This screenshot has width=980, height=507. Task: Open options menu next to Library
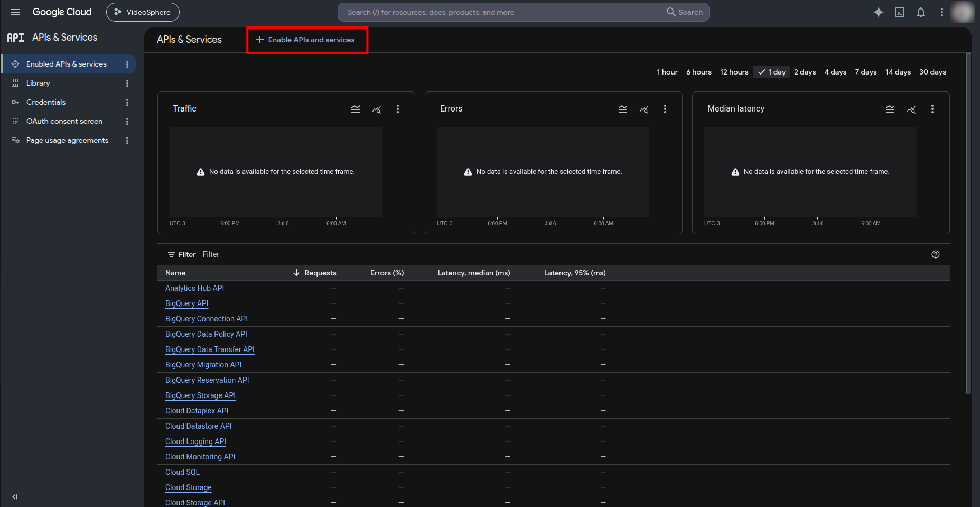pyautogui.click(x=127, y=84)
